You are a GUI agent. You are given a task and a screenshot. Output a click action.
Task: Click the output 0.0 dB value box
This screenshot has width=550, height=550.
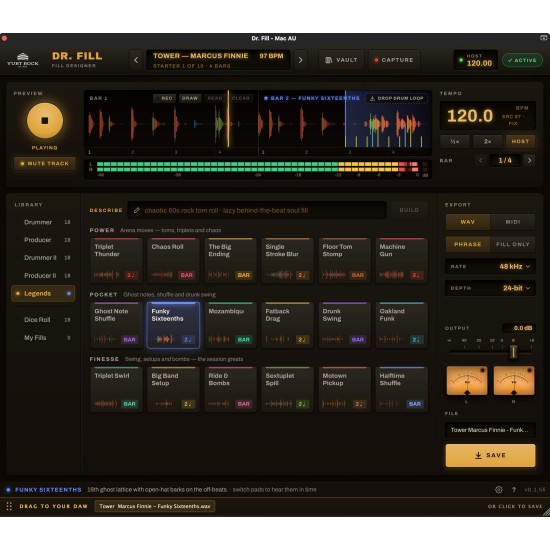point(519,328)
